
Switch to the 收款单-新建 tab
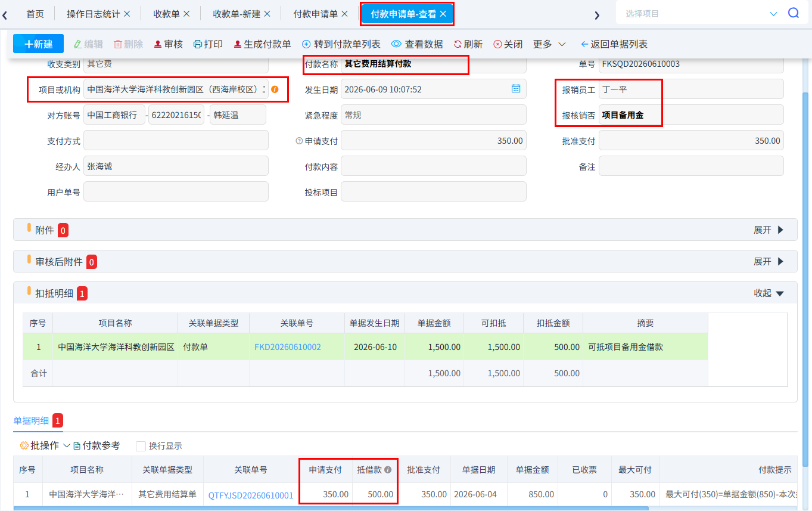click(237, 14)
